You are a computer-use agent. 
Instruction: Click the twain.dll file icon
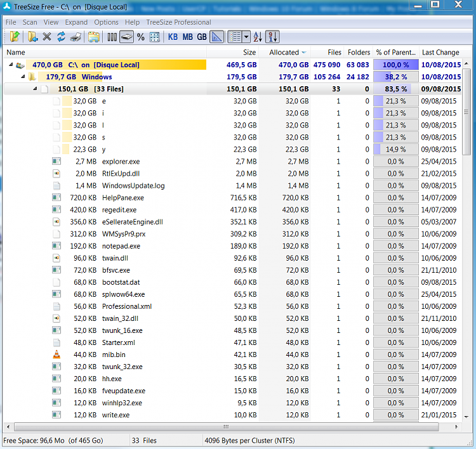(x=56, y=258)
